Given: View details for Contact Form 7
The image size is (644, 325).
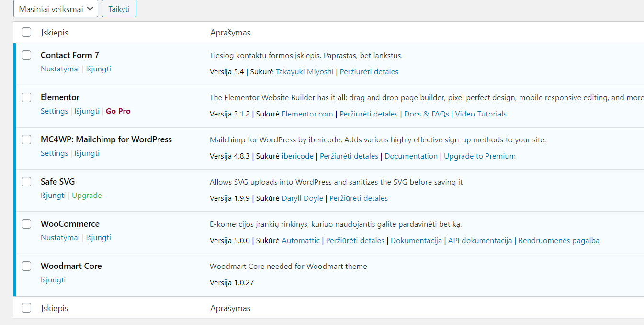Looking at the screenshot, I should pos(369,72).
